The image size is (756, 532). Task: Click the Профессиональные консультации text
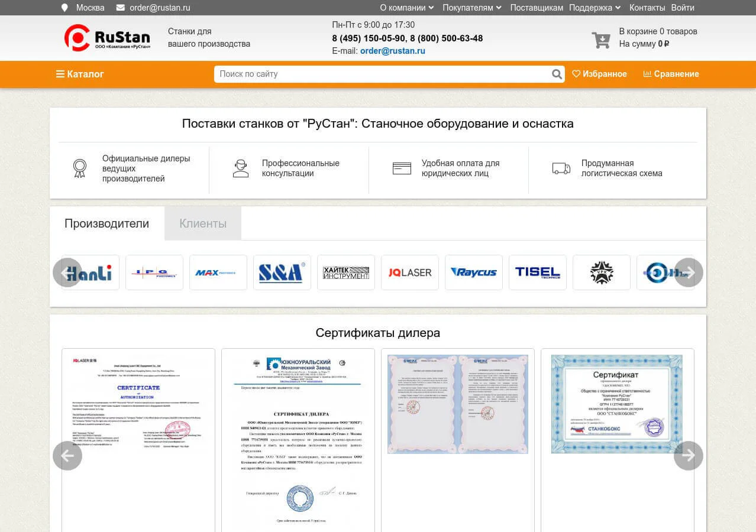301,168
